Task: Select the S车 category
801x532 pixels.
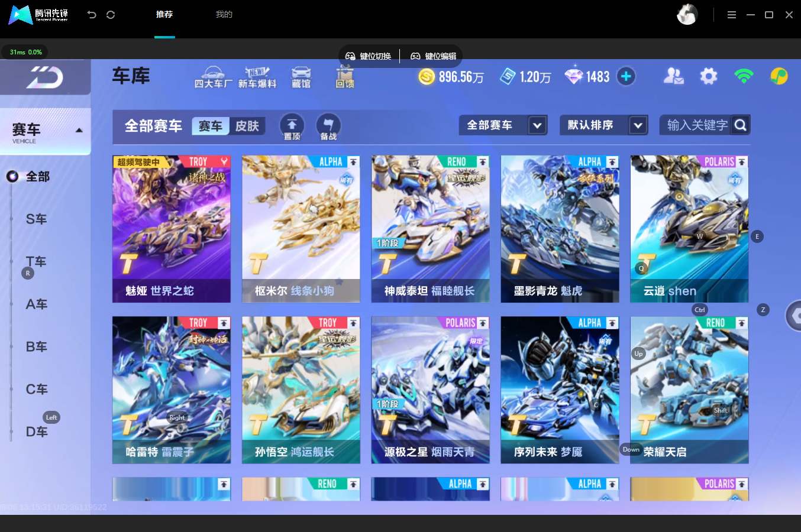Action: point(37,219)
